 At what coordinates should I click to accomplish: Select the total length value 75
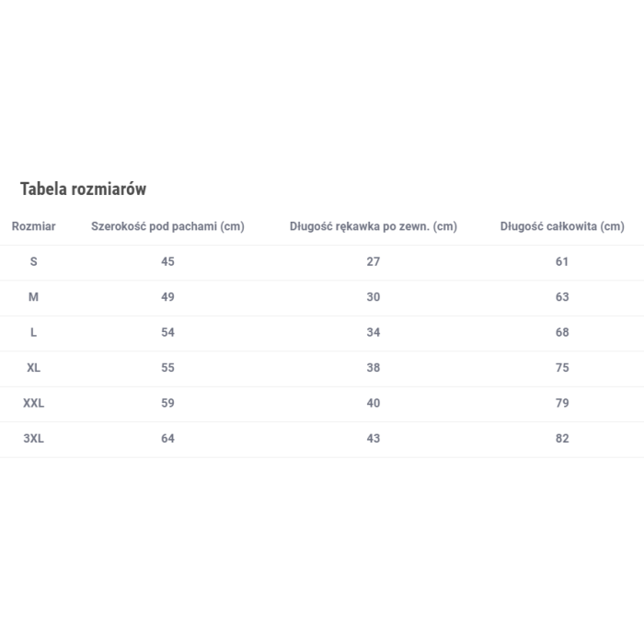coord(562,367)
